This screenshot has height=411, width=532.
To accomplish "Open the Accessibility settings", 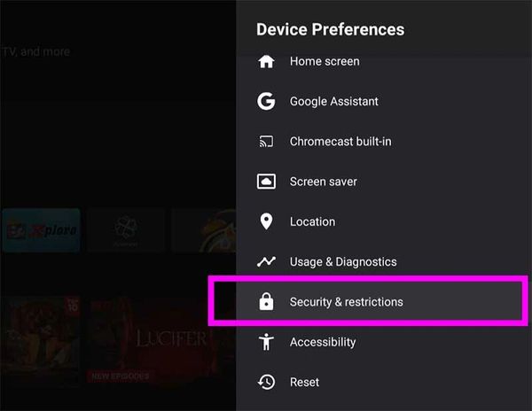I will pyautogui.click(x=323, y=342).
